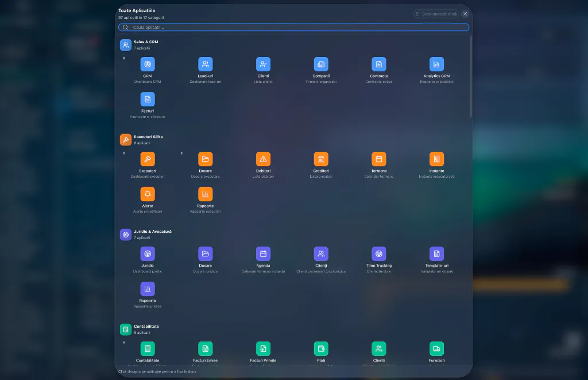Viewport: 588px width, 380px height.
Task: Open the Creditori app
Action: pyautogui.click(x=321, y=159)
